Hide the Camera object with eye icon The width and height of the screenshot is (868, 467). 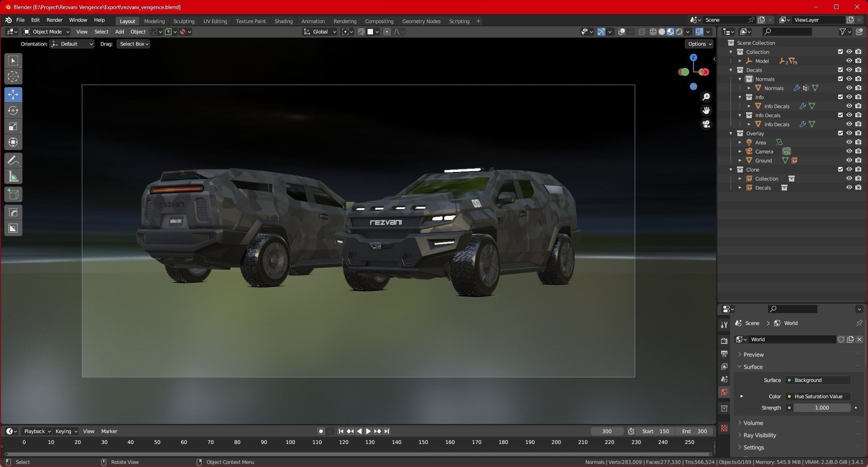(849, 151)
